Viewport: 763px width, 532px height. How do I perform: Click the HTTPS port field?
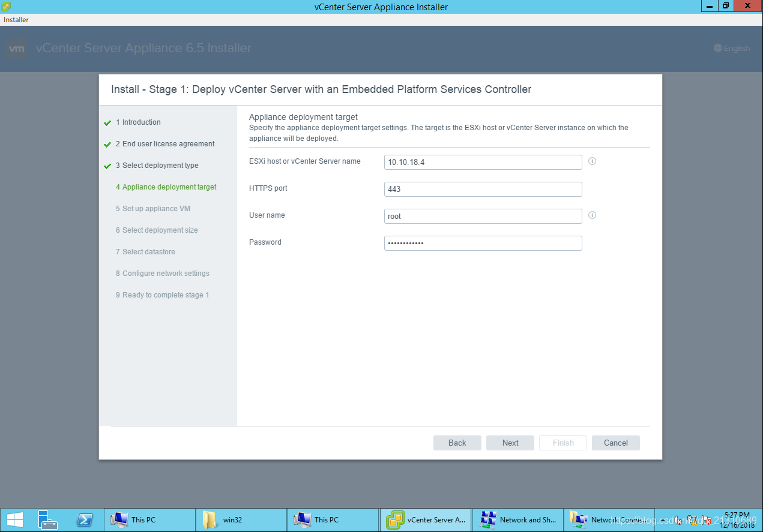[483, 189]
